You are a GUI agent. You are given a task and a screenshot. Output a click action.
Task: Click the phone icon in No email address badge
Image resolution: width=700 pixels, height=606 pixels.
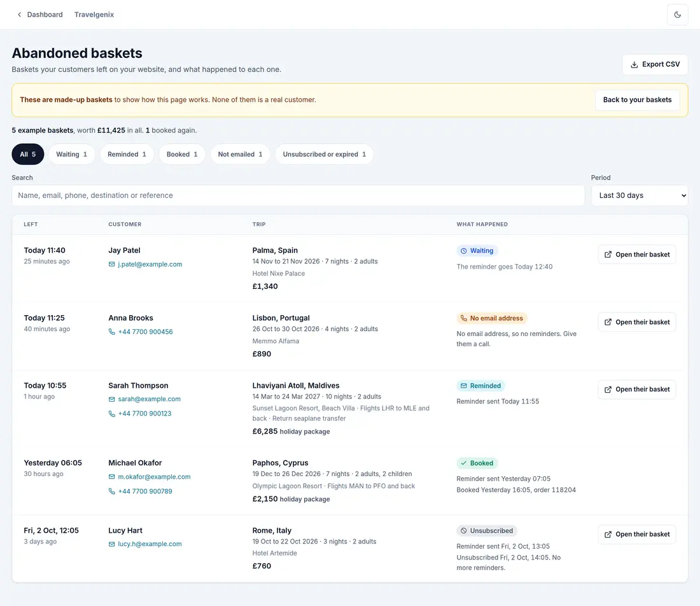tap(463, 318)
